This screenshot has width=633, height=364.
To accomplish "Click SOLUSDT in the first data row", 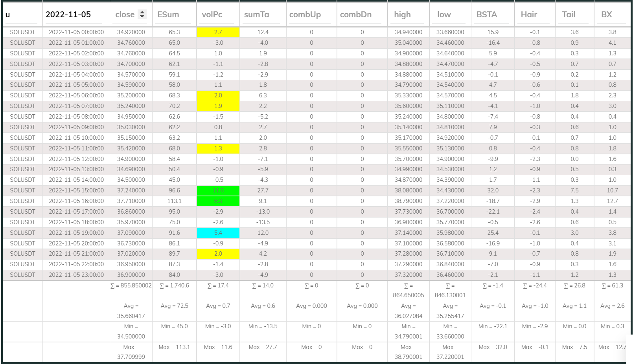I will [22, 32].
